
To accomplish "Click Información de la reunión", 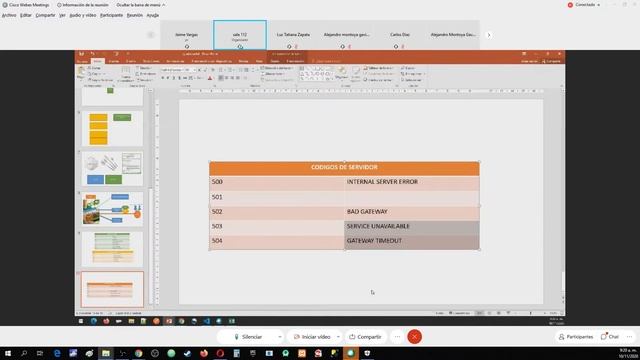I will click(83, 5).
